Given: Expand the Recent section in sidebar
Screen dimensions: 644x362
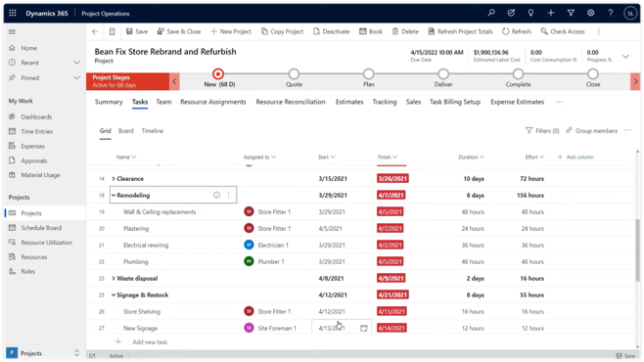Looking at the screenshot, I should [76, 63].
